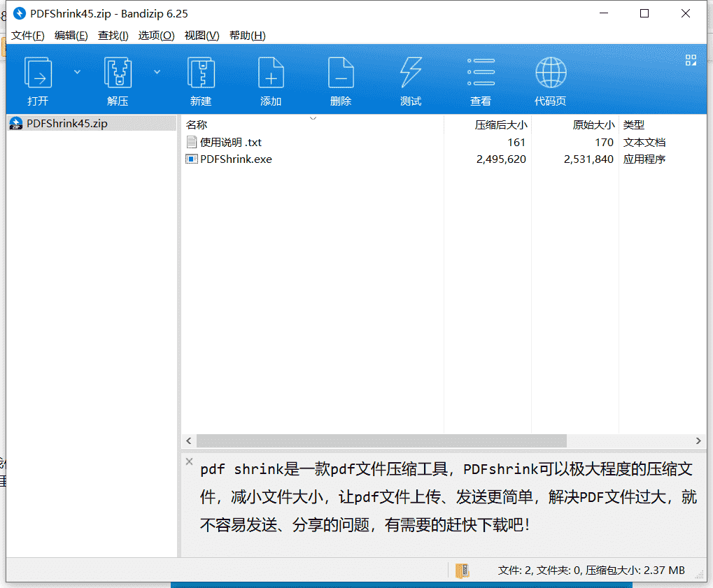Click the Extract (解压) toolbar icon
Screen dimensions: 713x588
(118, 73)
